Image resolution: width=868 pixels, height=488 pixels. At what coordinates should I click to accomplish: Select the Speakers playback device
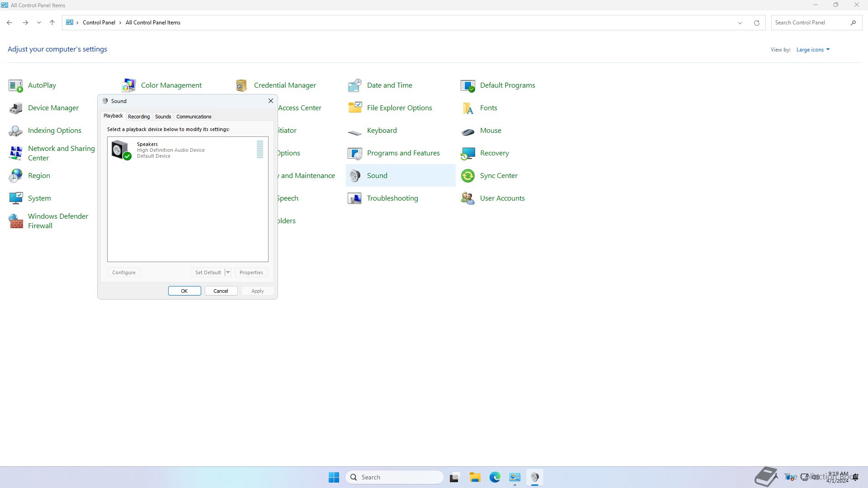click(x=172, y=150)
